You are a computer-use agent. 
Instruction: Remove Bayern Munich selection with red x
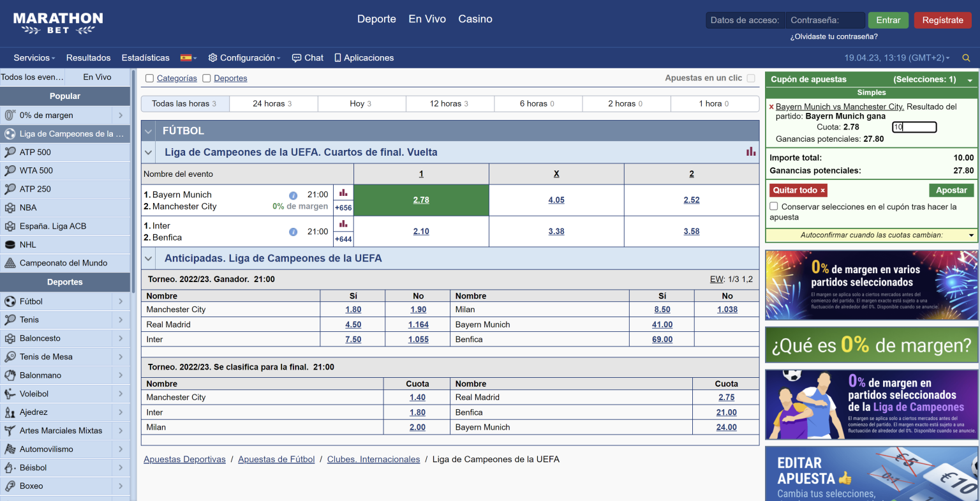tap(771, 107)
